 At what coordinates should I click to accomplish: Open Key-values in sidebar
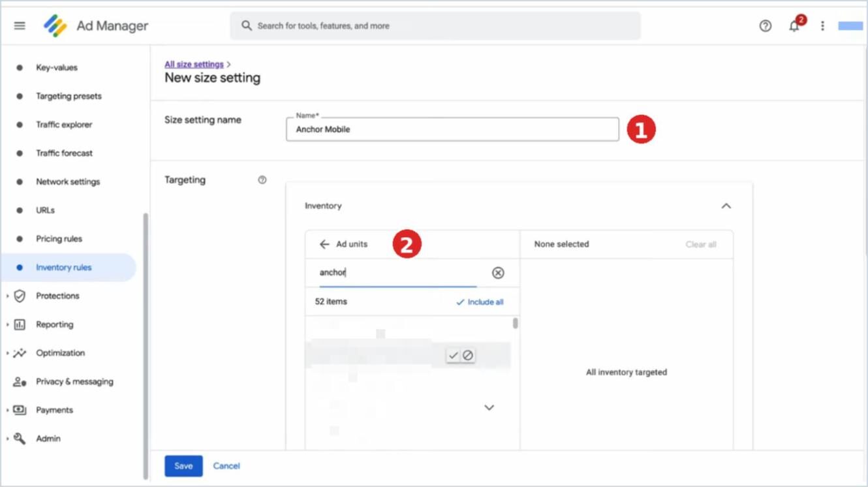pos(57,67)
